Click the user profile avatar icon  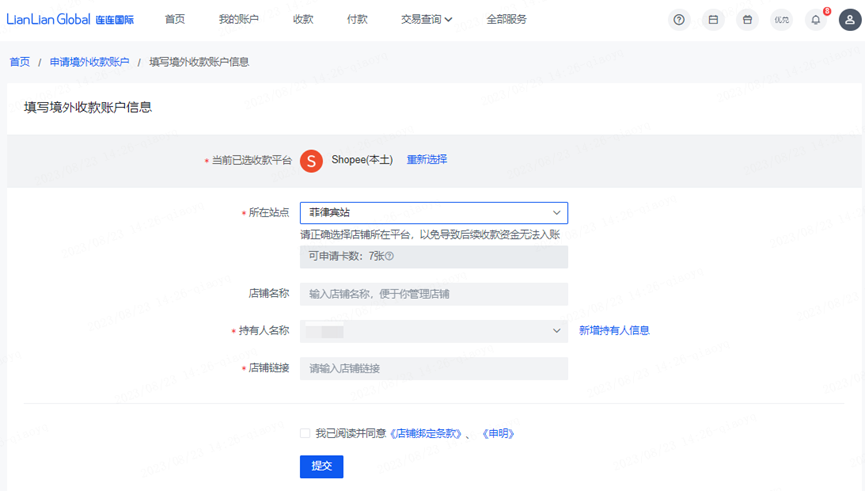(850, 19)
